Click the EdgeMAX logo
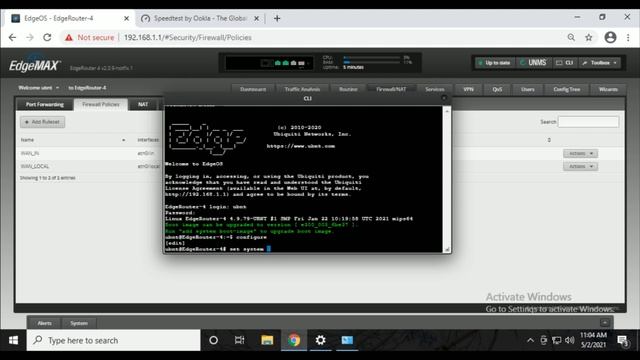 35,65
